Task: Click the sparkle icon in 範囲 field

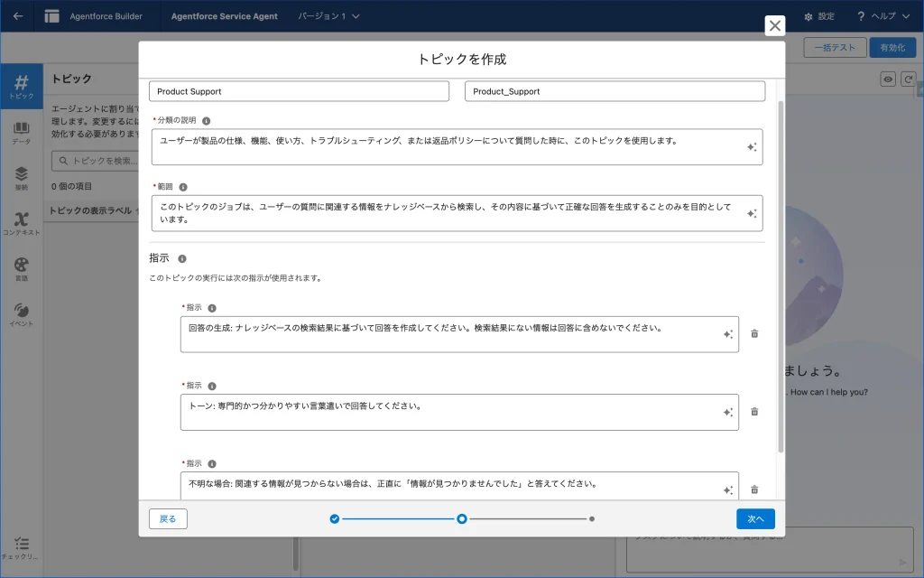Action: (751, 214)
